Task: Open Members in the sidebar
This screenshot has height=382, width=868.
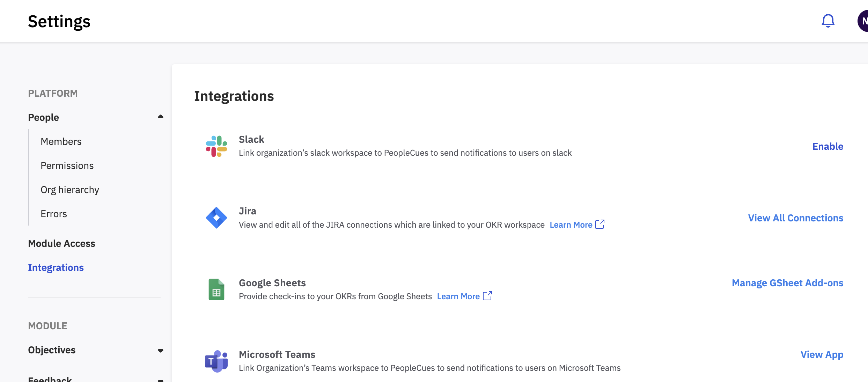Action: 61,141
